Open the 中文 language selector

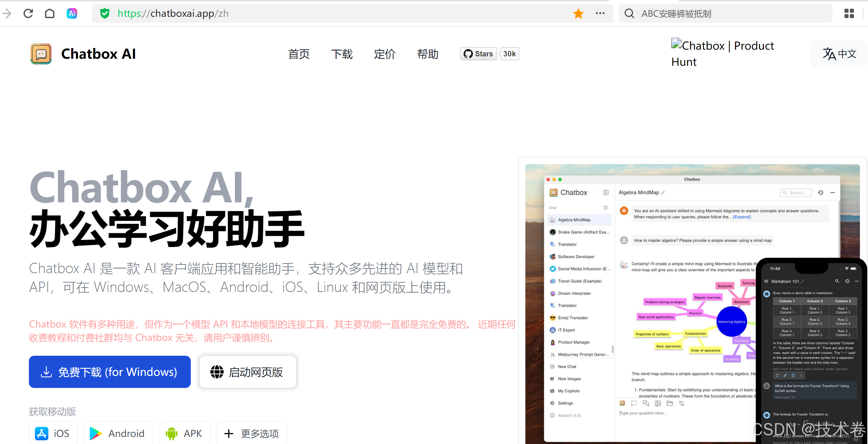839,54
